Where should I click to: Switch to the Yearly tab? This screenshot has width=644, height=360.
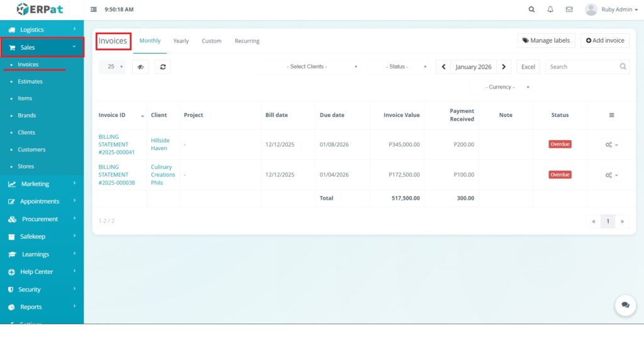[x=181, y=41]
